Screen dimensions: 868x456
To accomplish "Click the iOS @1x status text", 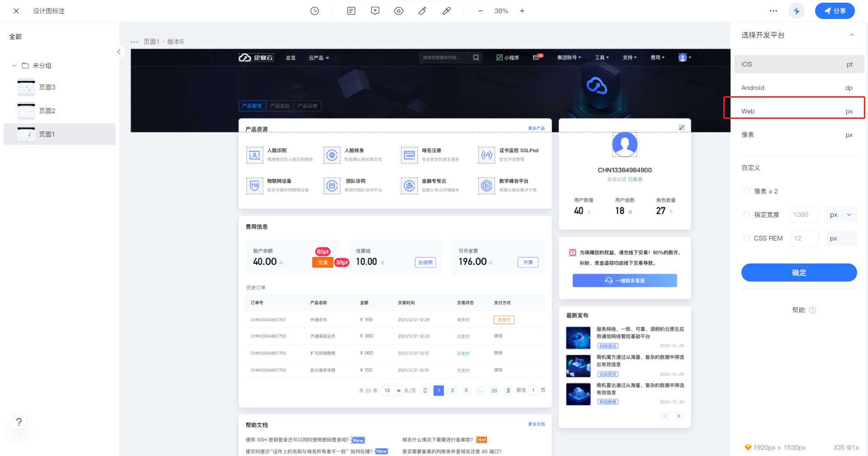I will point(846,447).
